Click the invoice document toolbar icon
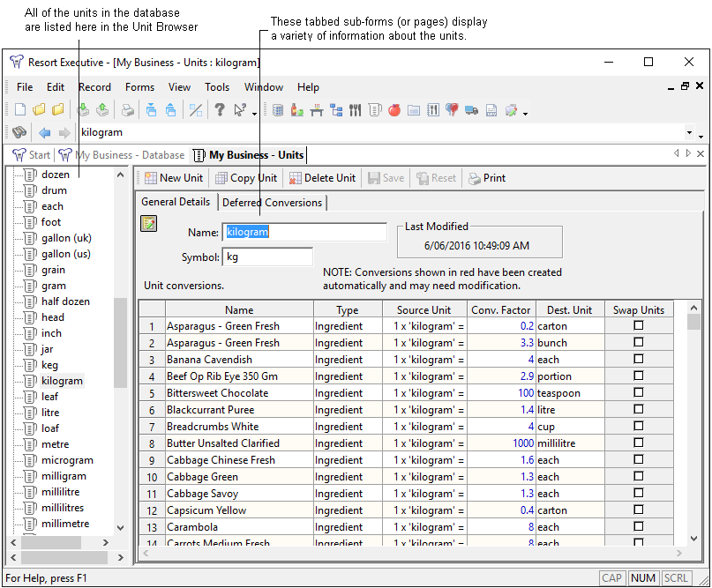Viewport: 712px width, 588px height. click(491, 110)
